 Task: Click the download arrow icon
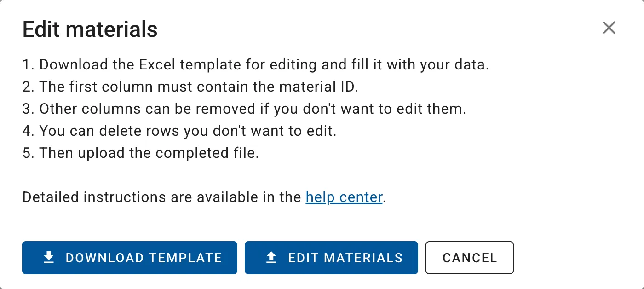click(48, 258)
